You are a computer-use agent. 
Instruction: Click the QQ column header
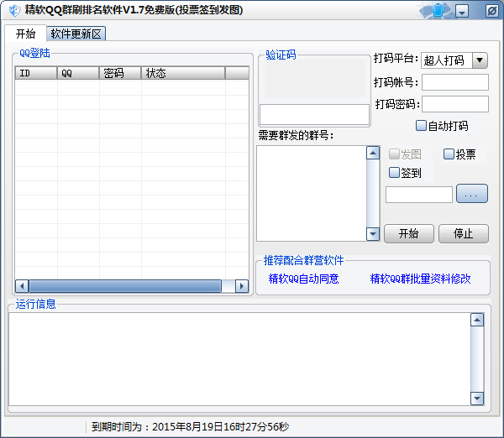click(x=78, y=73)
